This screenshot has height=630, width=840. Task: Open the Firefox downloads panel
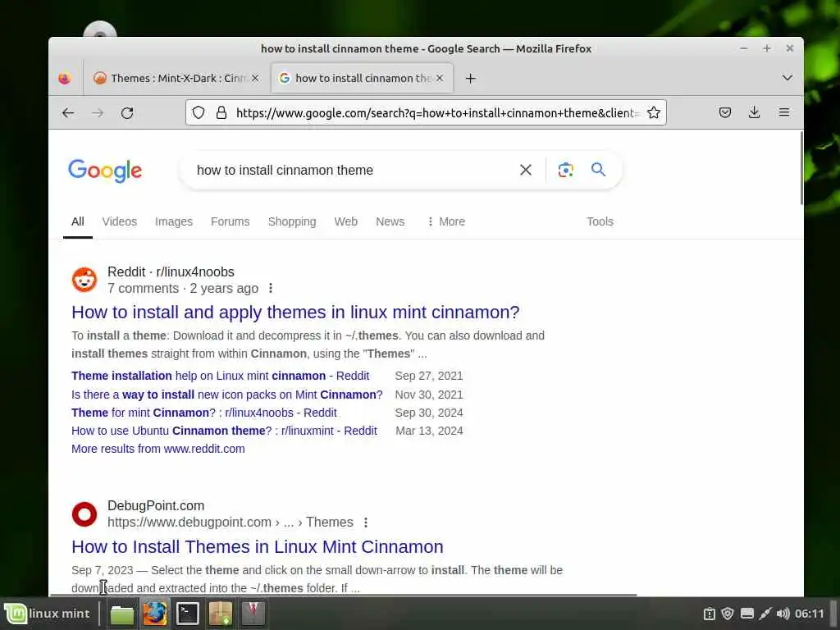pos(755,112)
